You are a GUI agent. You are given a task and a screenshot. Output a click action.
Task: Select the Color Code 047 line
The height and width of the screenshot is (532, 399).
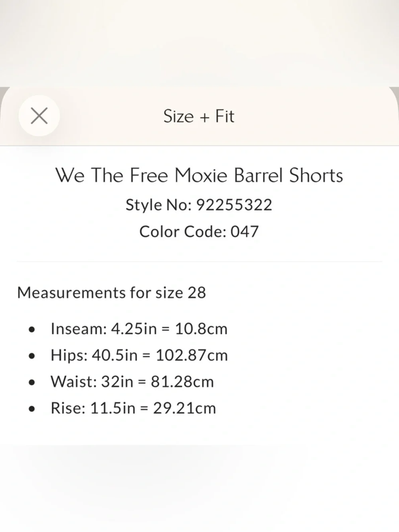point(198,231)
